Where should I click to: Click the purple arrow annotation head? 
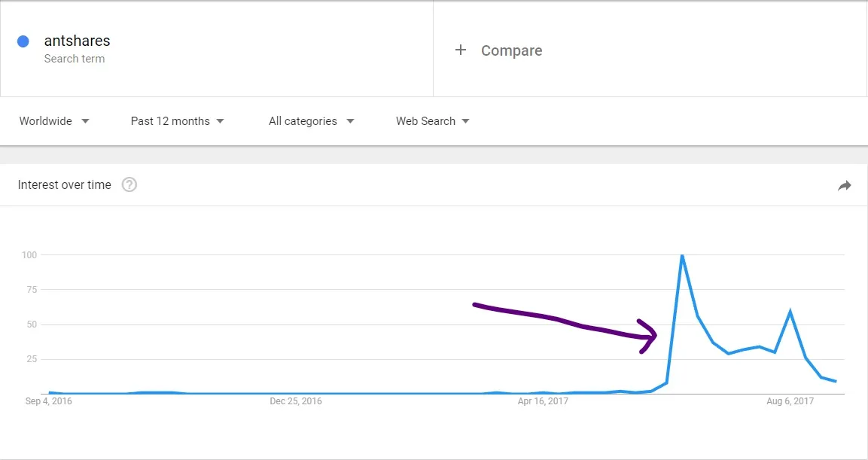[647, 336]
